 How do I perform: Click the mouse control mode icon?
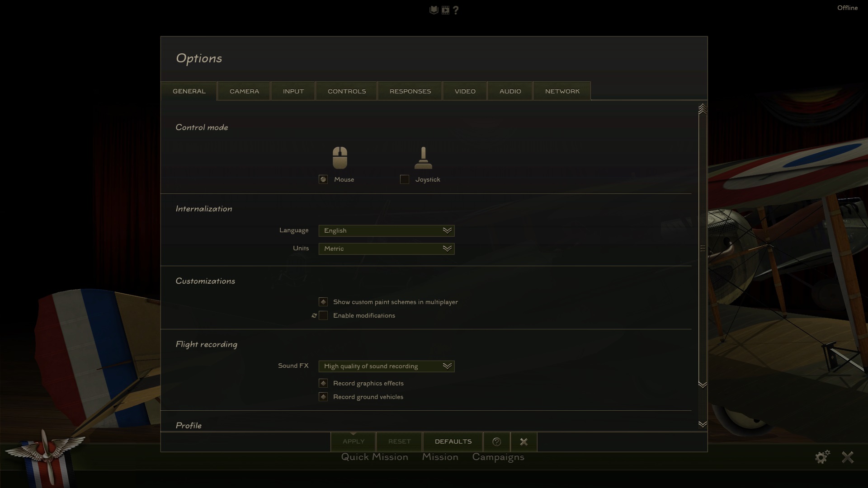(x=340, y=158)
